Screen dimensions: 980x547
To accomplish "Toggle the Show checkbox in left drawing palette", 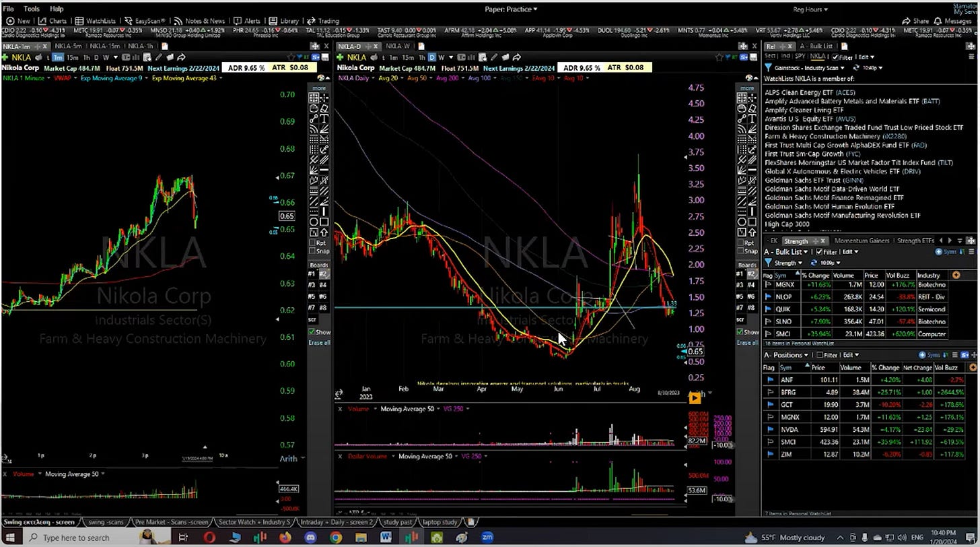I will tap(312, 332).
